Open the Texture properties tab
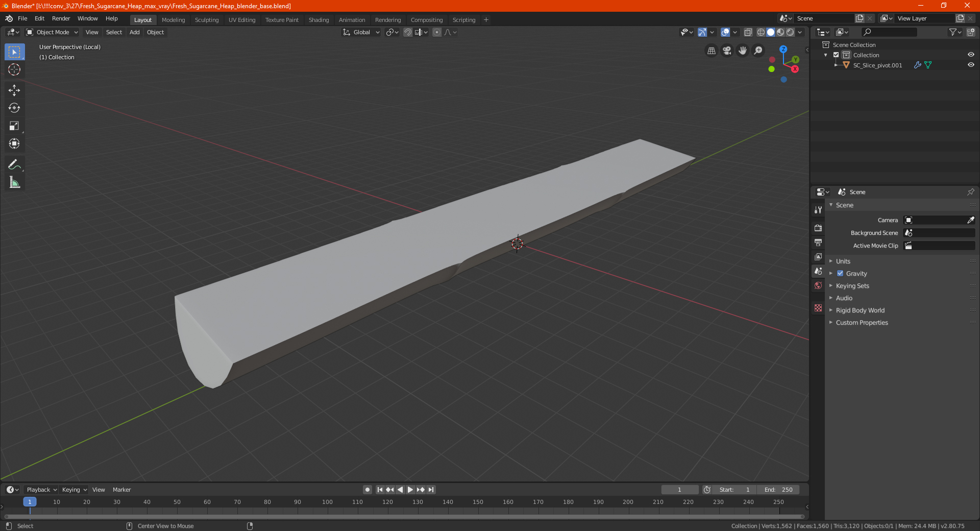The width and height of the screenshot is (980, 531). click(818, 308)
